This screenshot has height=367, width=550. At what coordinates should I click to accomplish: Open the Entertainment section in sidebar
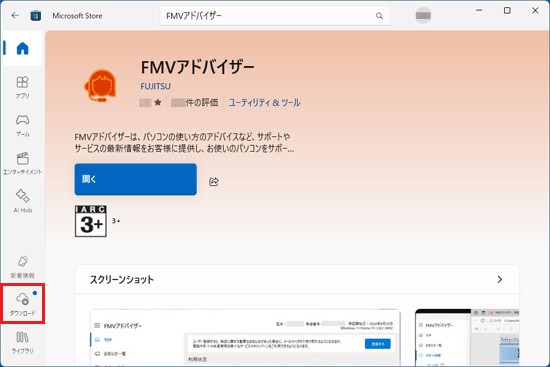(22, 164)
